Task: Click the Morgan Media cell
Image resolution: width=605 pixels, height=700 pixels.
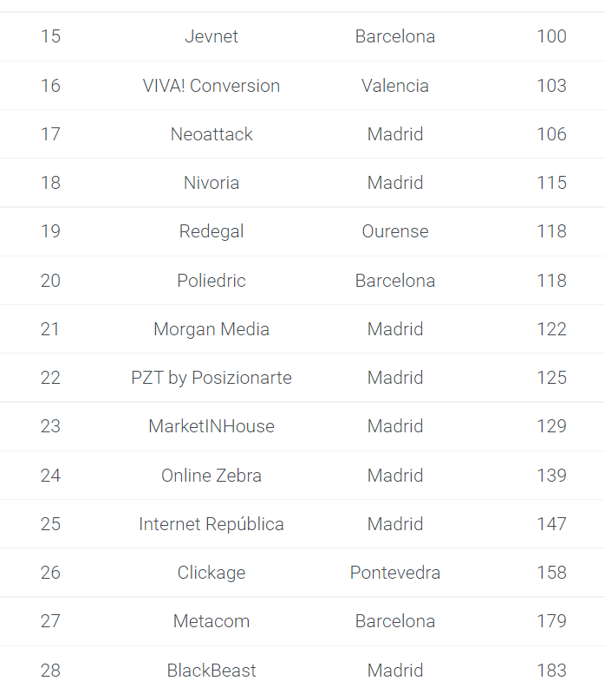Action: tap(211, 329)
